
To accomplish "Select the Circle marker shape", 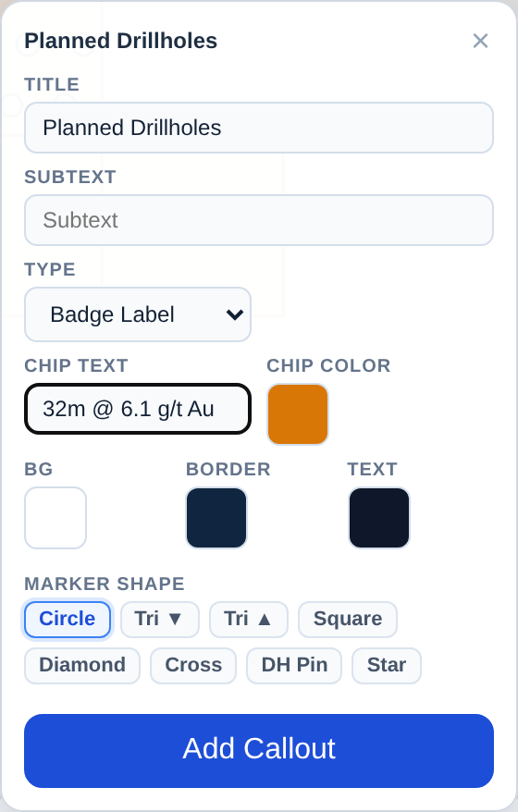I will click(68, 620).
